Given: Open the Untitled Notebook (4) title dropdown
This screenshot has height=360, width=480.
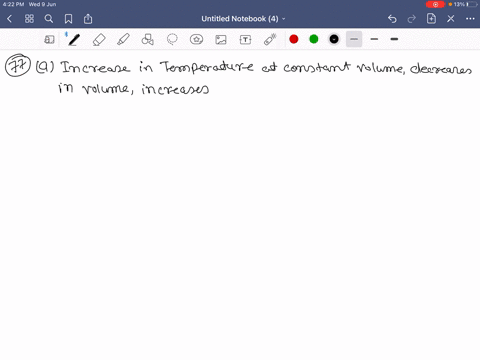Looking at the screenshot, I should coord(243,19).
